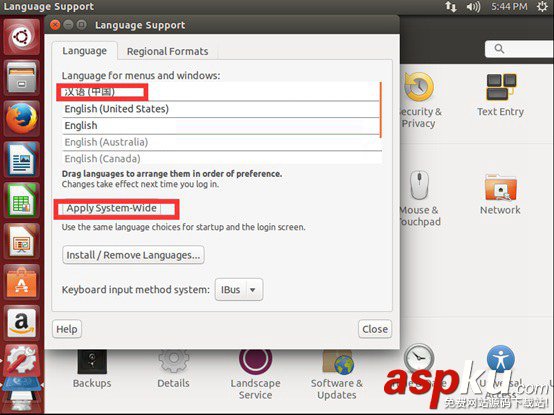Open Software & Updates in System Settings
This screenshot has height=415, width=554.
[x=337, y=375]
